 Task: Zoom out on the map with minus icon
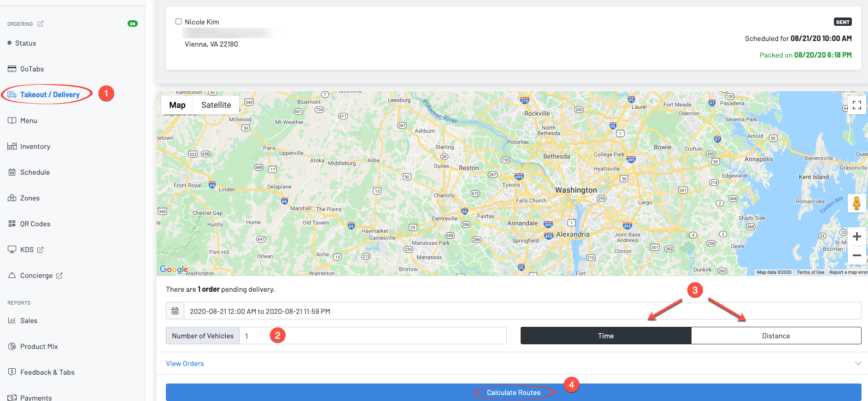(856, 255)
